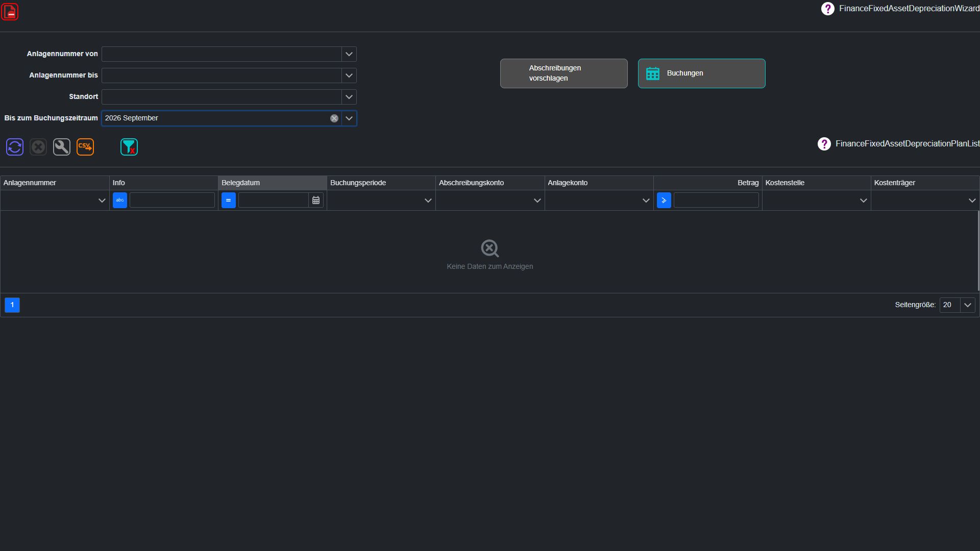Click the Belegdatum filter date field

point(274,201)
